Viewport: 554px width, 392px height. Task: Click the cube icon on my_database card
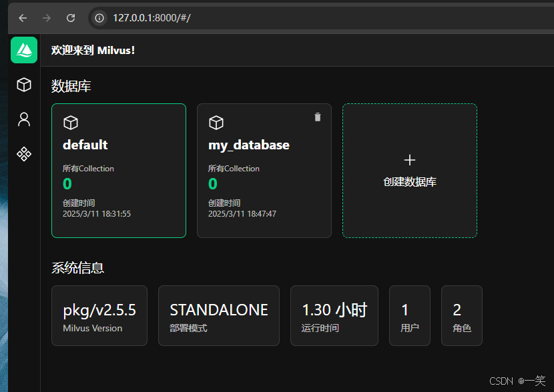pyautogui.click(x=216, y=123)
